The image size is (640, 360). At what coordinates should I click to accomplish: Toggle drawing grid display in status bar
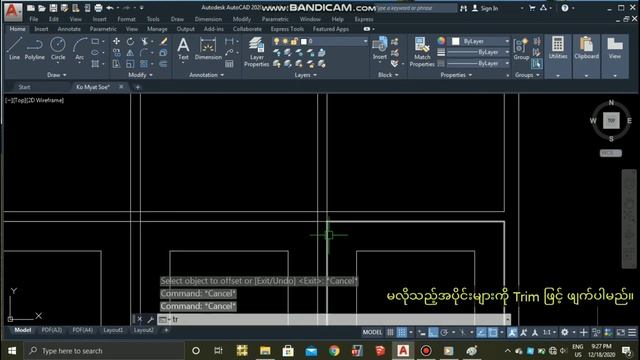pos(390,332)
